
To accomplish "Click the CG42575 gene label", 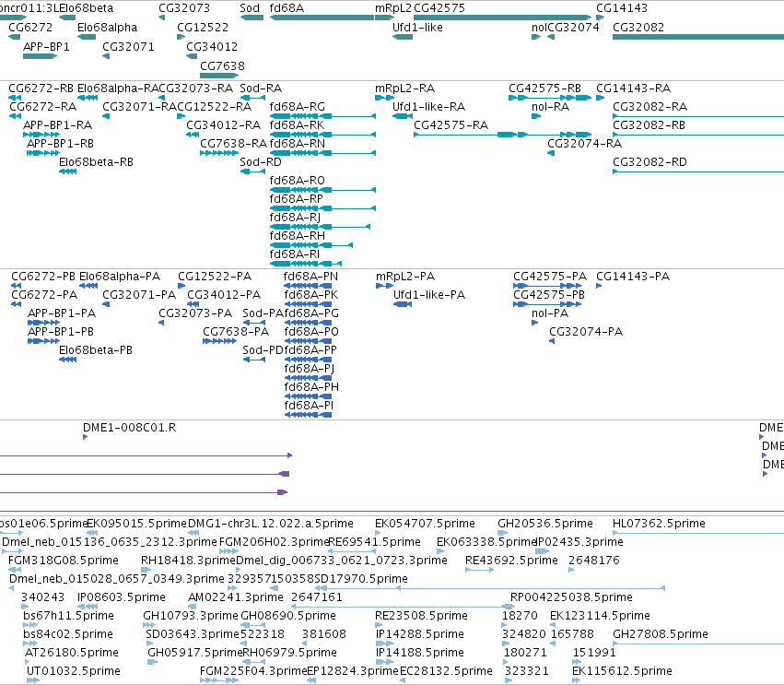I will pos(439,8).
